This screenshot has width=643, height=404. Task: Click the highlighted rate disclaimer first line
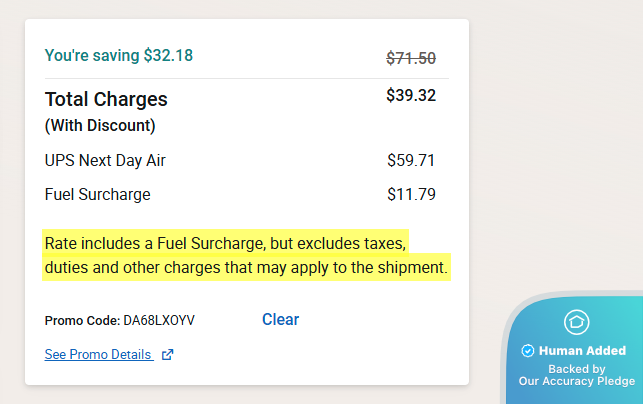point(227,243)
